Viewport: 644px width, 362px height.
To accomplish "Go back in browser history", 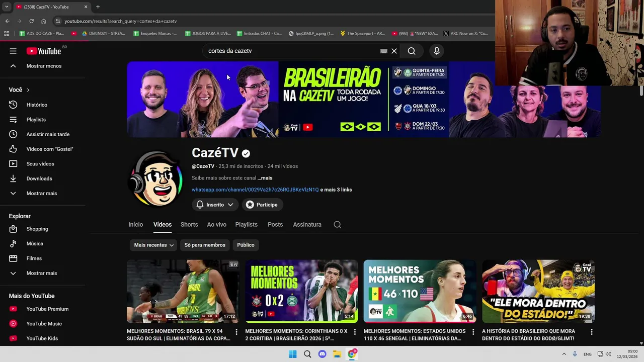I will (7, 21).
